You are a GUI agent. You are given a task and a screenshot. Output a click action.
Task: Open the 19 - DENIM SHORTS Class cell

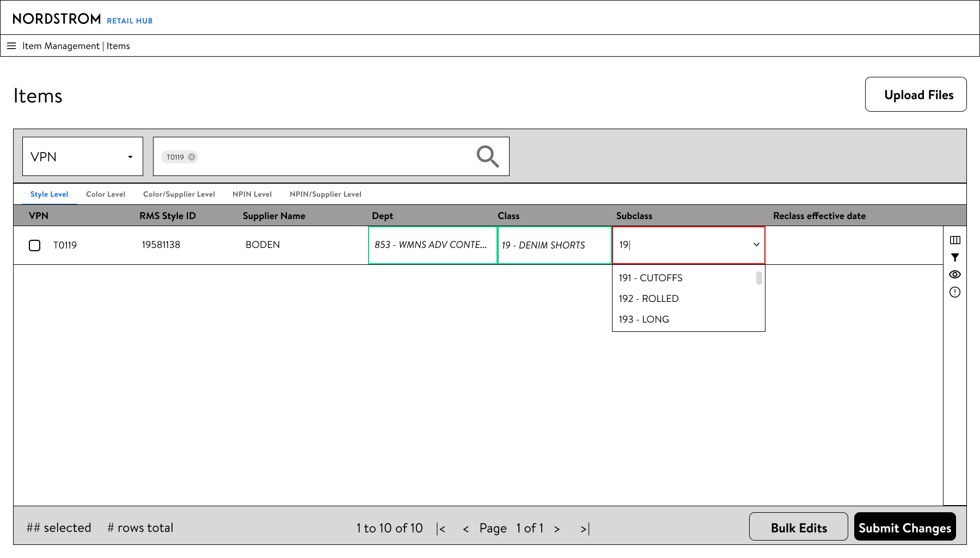(x=555, y=245)
